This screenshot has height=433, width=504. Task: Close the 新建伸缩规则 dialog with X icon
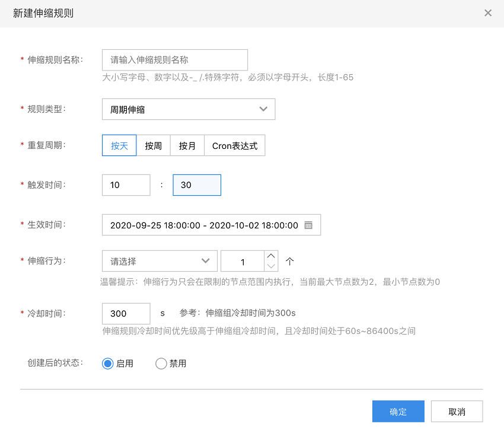[x=488, y=13]
